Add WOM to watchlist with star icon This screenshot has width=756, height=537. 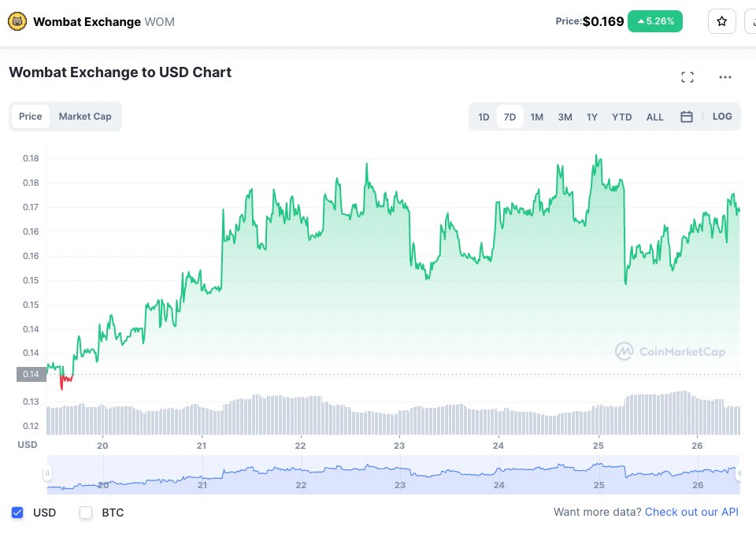point(722,21)
